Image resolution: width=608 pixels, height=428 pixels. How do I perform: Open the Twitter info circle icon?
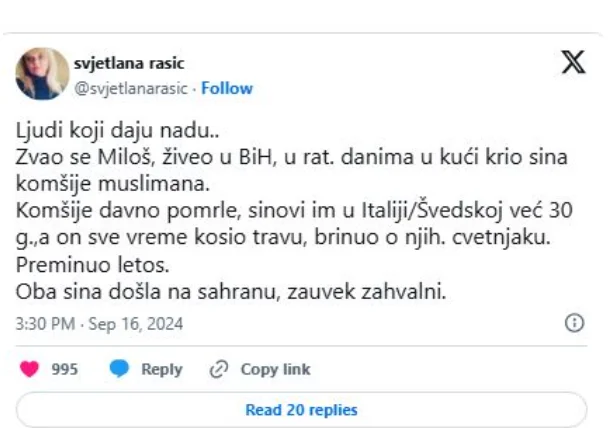pos(574,324)
